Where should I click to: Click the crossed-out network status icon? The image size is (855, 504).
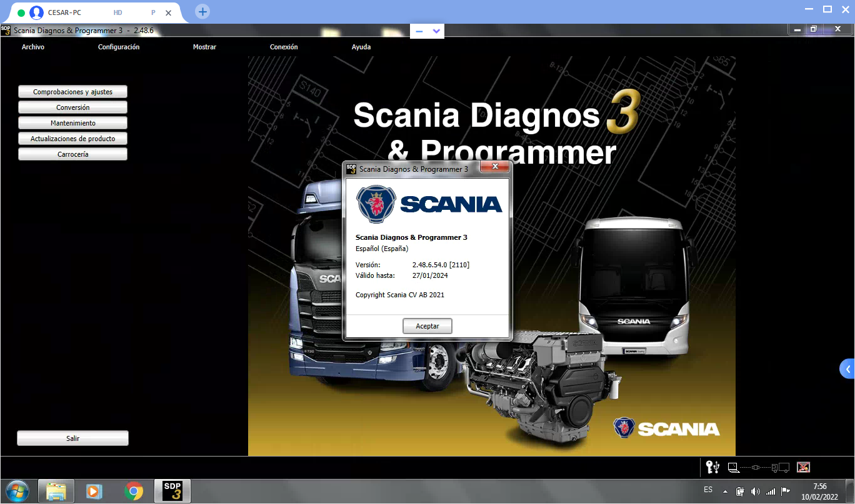(804, 467)
